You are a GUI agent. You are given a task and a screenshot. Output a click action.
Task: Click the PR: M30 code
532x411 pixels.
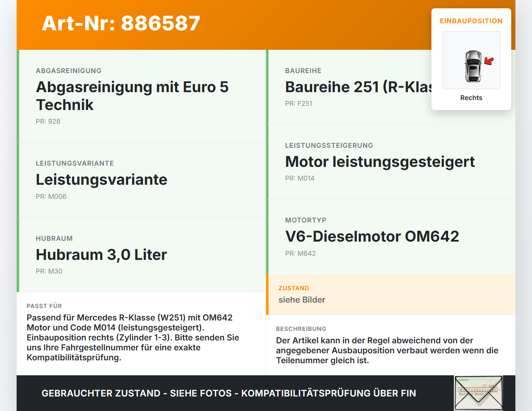tap(49, 271)
